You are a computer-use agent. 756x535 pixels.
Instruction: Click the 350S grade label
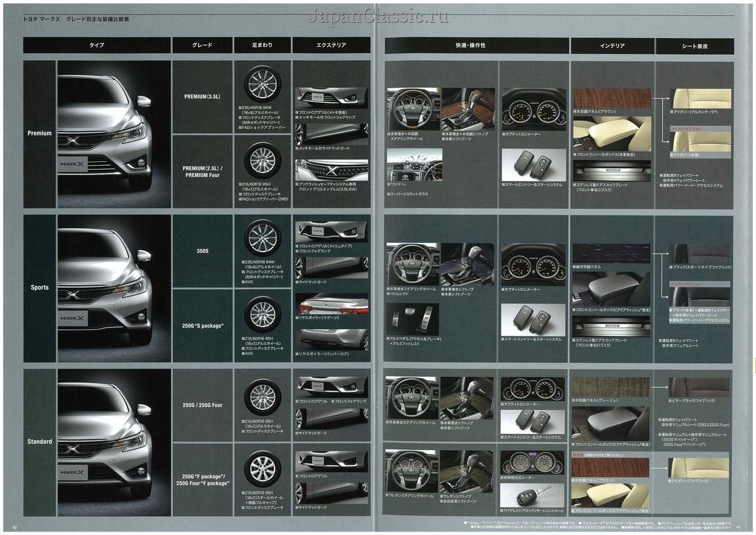tap(203, 251)
